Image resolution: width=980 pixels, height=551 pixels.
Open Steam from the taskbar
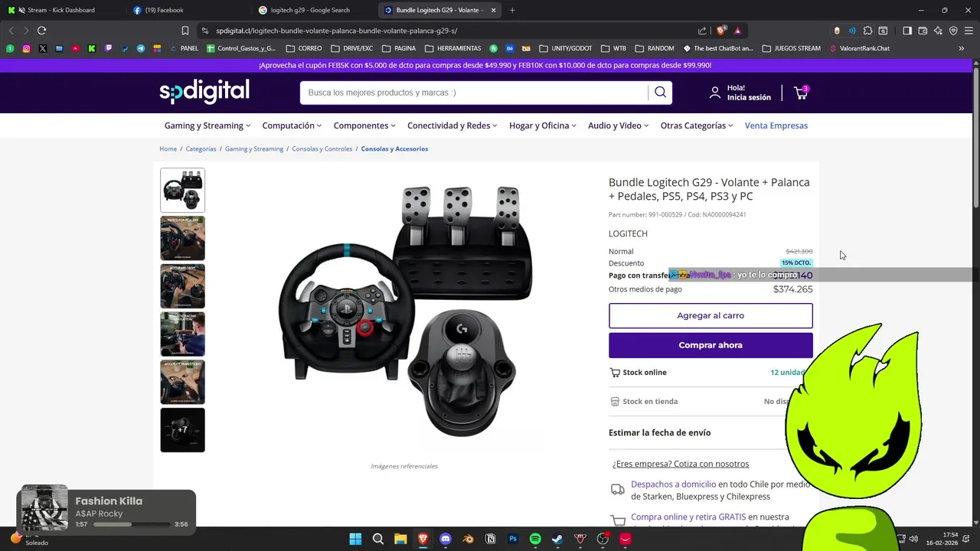coord(557,539)
